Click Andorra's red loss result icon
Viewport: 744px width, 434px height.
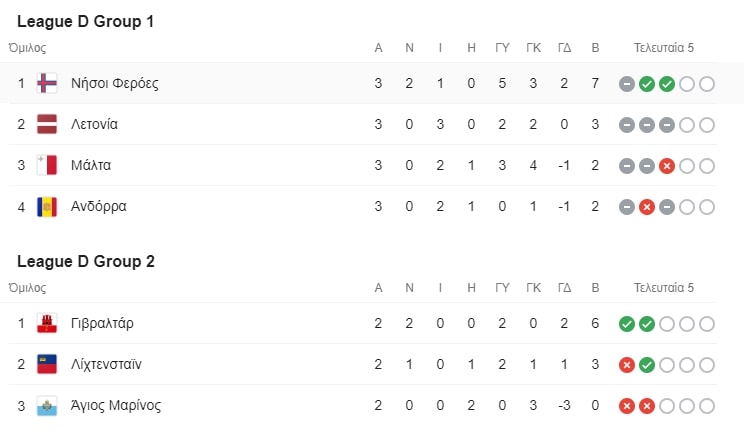[647, 207]
